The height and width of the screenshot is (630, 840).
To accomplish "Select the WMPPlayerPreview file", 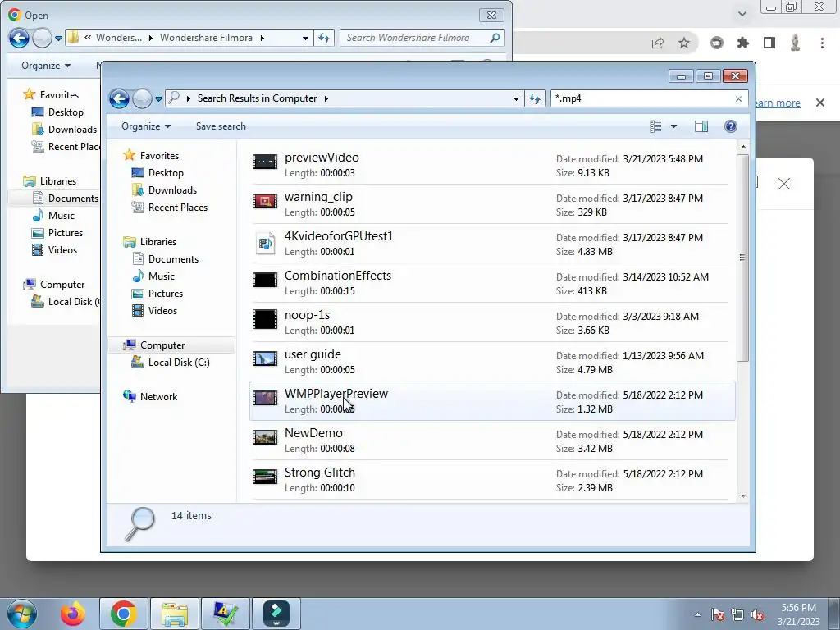I will coord(492,401).
